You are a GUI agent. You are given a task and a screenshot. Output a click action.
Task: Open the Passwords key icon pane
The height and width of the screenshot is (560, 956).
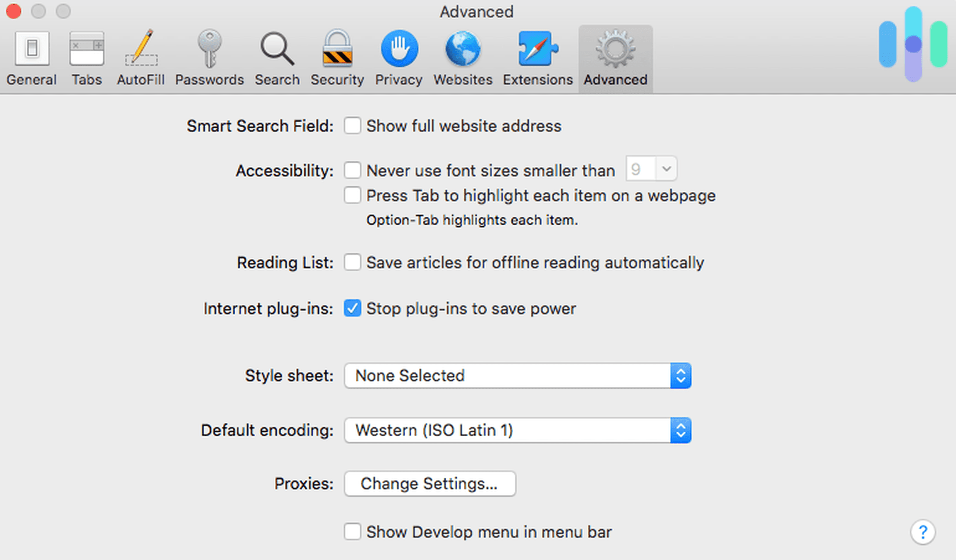pyautogui.click(x=209, y=58)
